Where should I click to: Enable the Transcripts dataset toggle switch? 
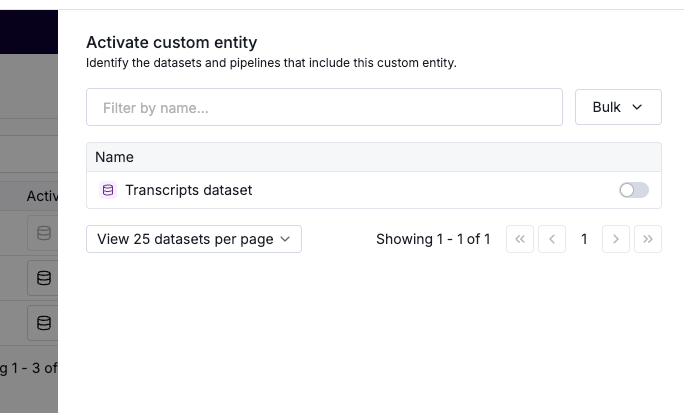(x=634, y=190)
